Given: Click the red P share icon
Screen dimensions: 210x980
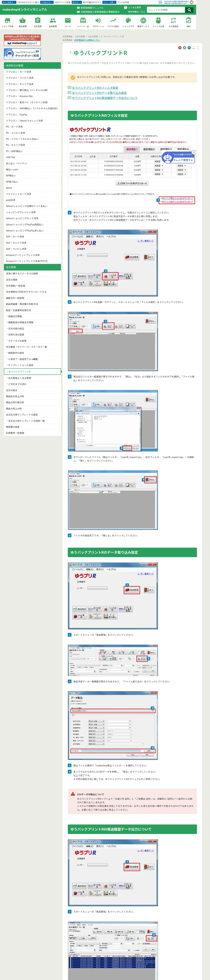Looking at the screenshot, I should [180, 48].
